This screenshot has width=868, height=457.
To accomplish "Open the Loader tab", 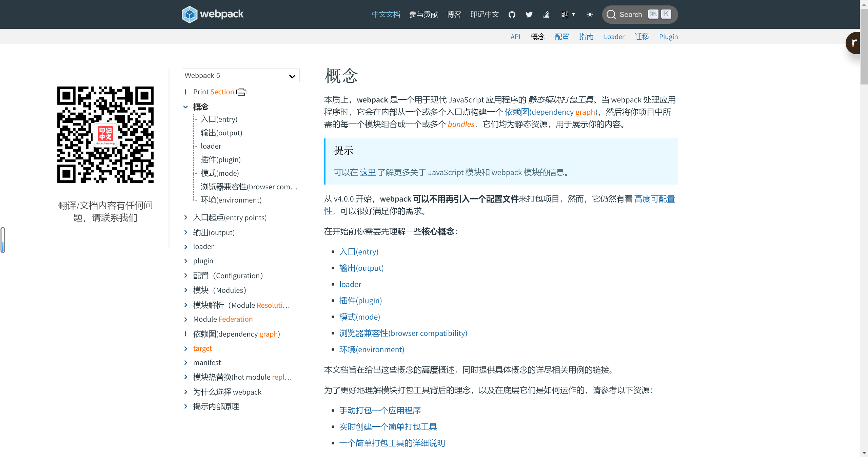I will tap(614, 37).
